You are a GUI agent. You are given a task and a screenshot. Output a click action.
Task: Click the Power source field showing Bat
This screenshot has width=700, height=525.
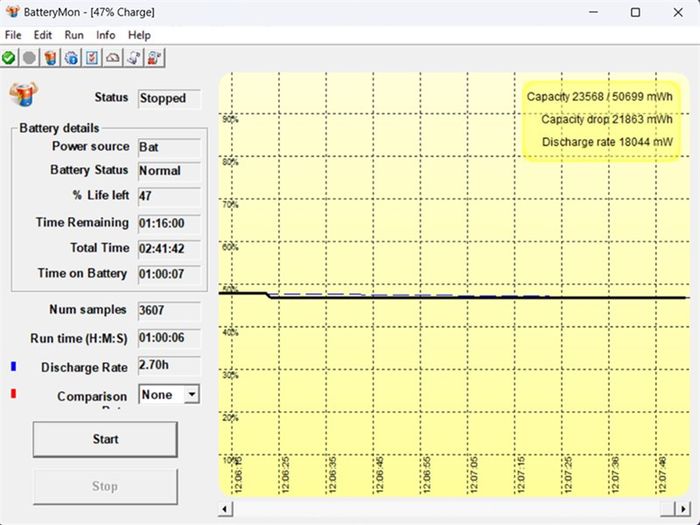169,147
